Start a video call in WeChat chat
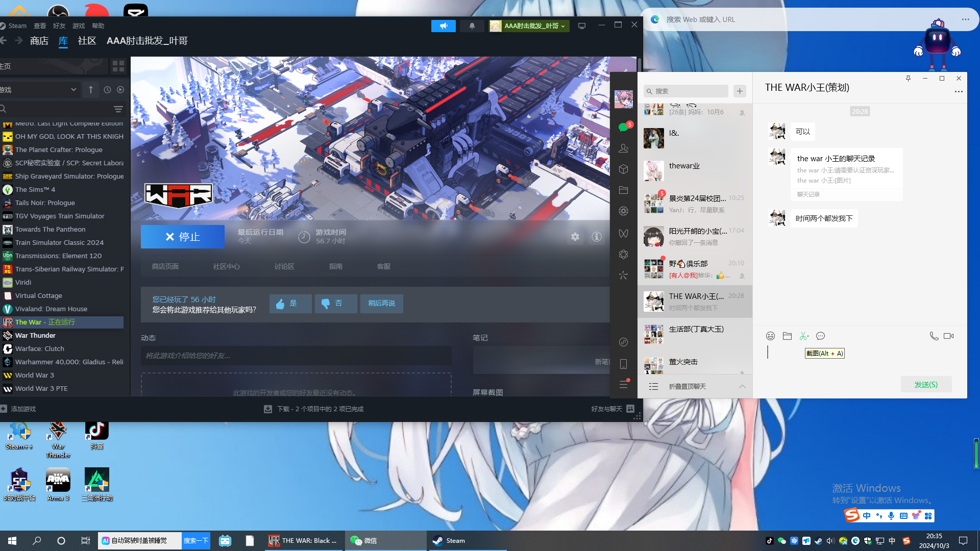Image resolution: width=980 pixels, height=551 pixels. pos(949,336)
